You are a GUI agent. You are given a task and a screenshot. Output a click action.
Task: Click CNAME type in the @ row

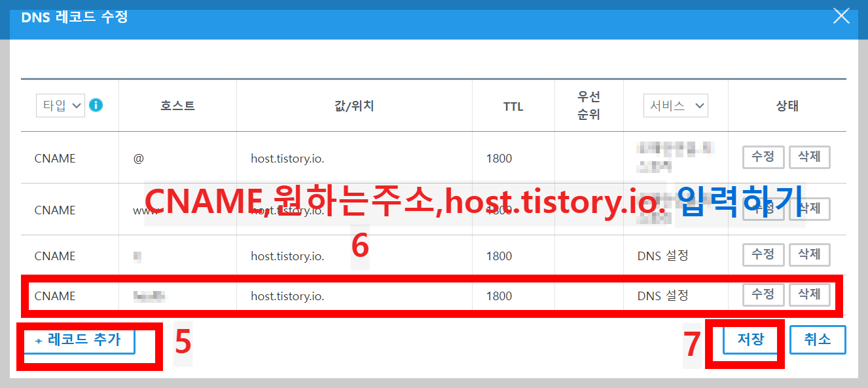pyautogui.click(x=55, y=158)
